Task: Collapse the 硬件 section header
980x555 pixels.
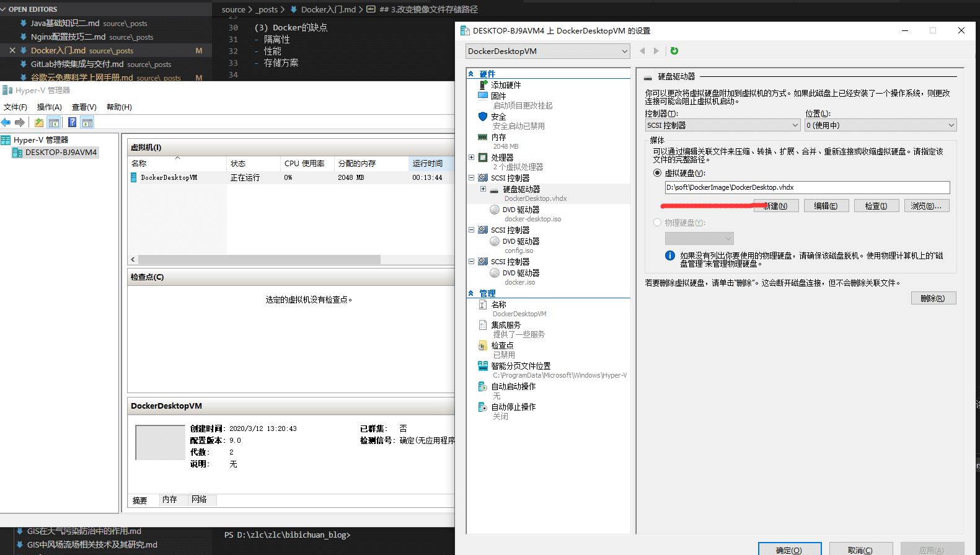Action: pos(471,74)
